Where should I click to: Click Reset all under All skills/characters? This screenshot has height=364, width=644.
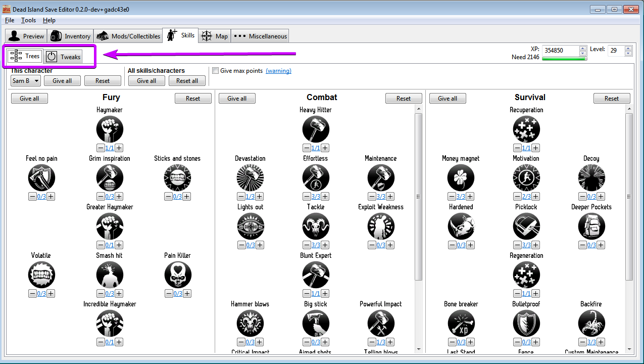coord(187,81)
